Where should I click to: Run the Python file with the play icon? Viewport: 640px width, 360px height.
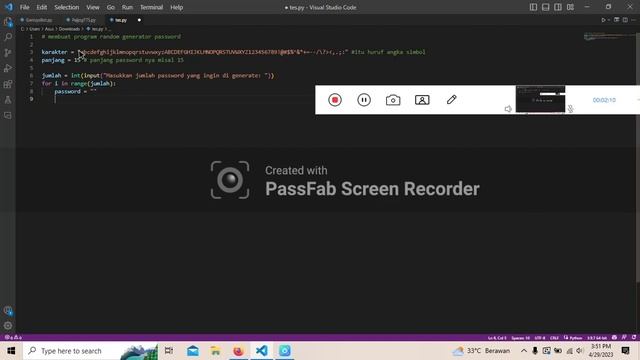(603, 20)
